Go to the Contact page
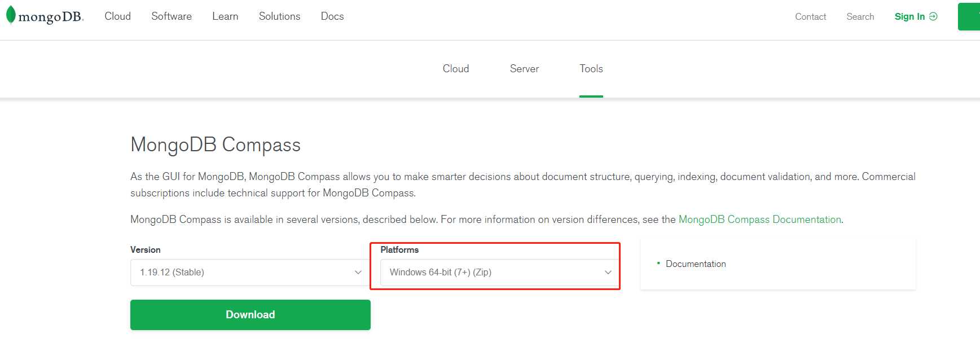Image resolution: width=980 pixels, height=364 pixels. (810, 17)
